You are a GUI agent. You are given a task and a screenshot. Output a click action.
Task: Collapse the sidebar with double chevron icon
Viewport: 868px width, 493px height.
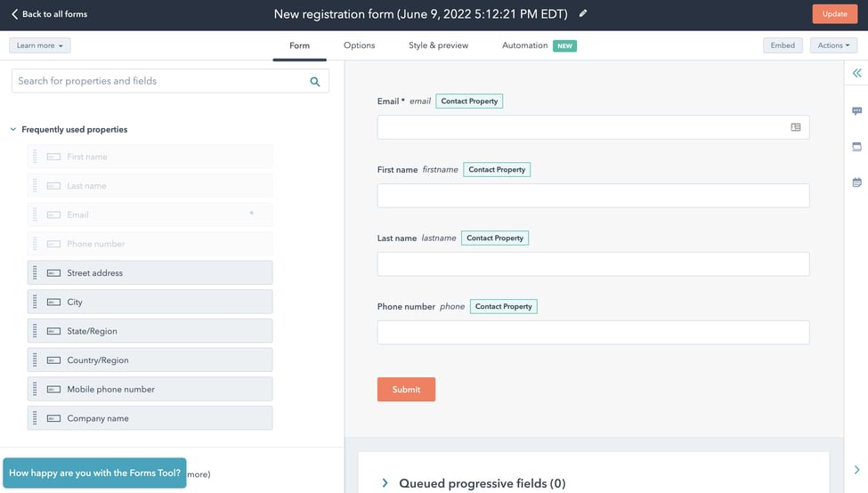[857, 73]
